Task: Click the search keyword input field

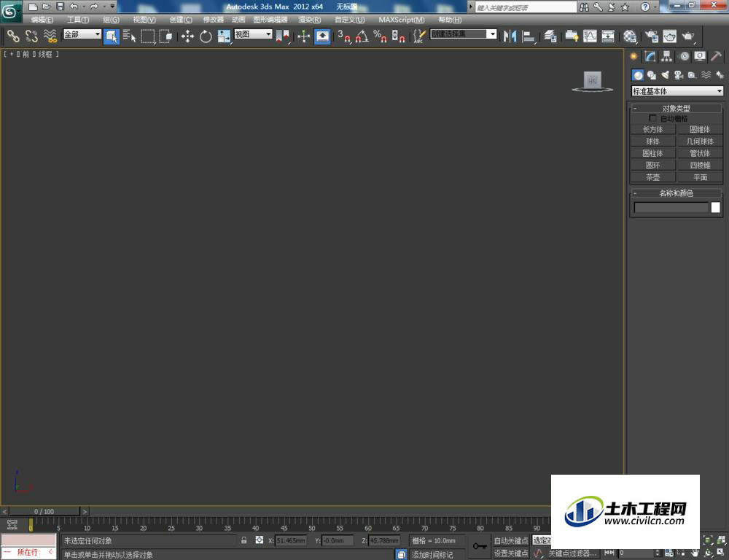Action: click(526, 7)
